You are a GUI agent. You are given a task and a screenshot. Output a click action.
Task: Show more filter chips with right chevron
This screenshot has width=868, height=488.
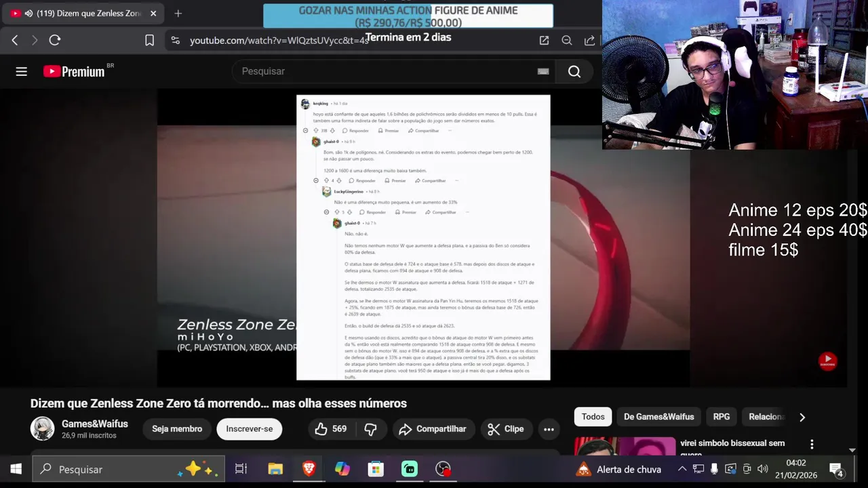(802, 417)
